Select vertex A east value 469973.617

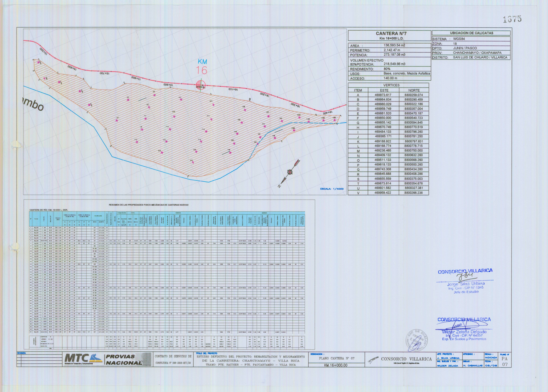(383, 95)
